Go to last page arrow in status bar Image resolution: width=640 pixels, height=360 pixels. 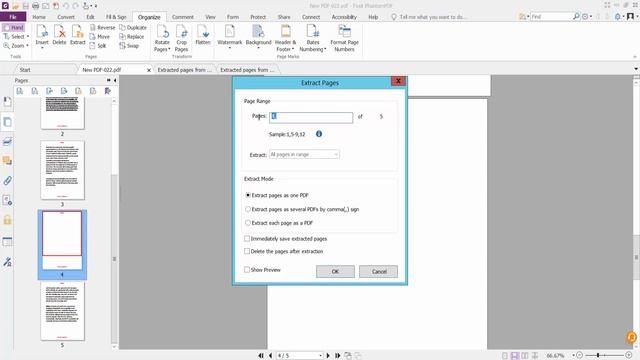(x=338, y=356)
